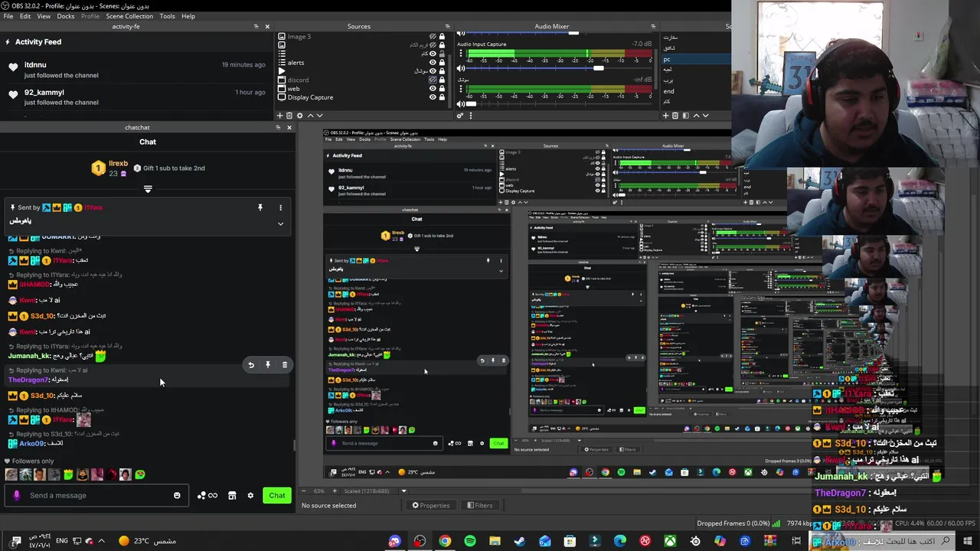Hide the alerts source

433,62
